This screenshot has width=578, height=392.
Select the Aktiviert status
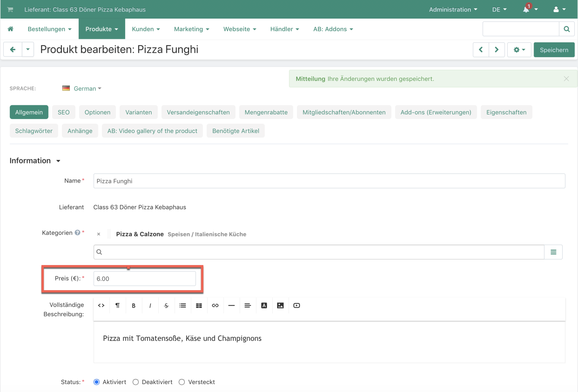pos(97,382)
